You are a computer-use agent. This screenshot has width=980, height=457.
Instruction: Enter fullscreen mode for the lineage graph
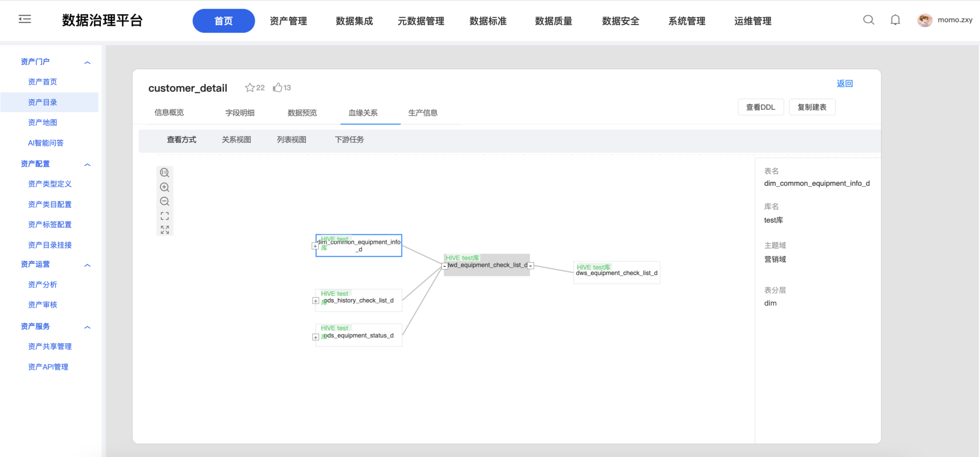pyautogui.click(x=165, y=230)
